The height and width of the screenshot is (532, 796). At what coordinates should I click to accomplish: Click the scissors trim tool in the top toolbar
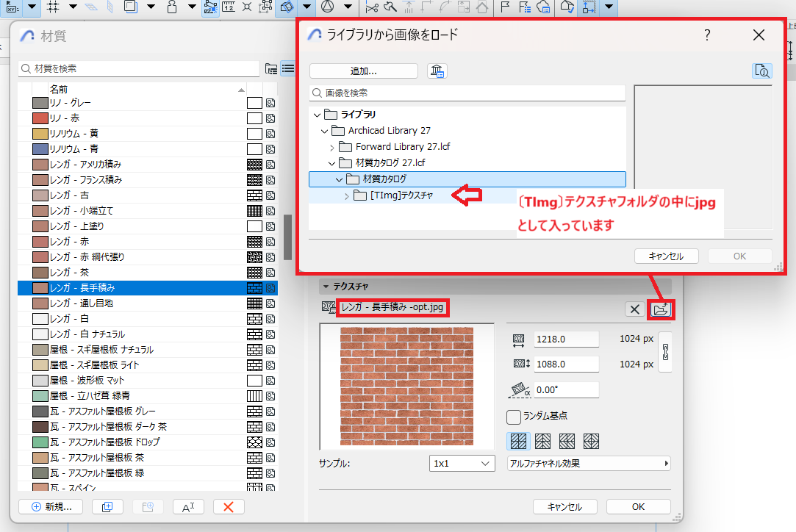[372, 7]
